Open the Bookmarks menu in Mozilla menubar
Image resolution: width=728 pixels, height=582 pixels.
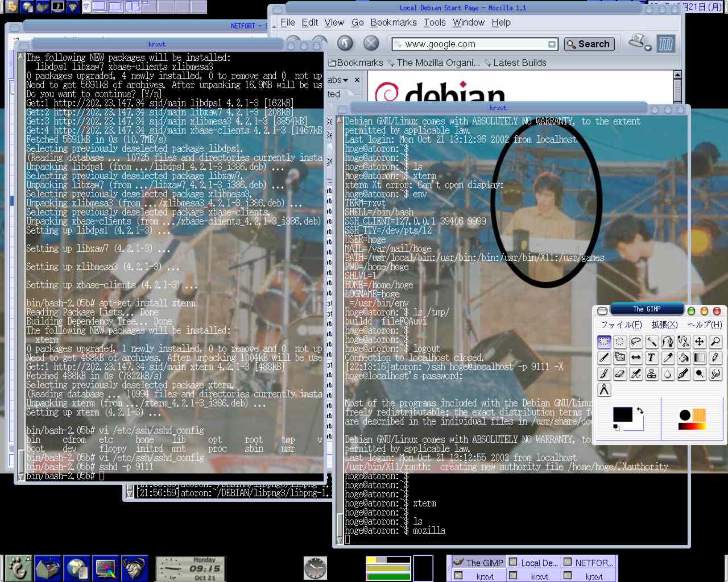(394, 22)
